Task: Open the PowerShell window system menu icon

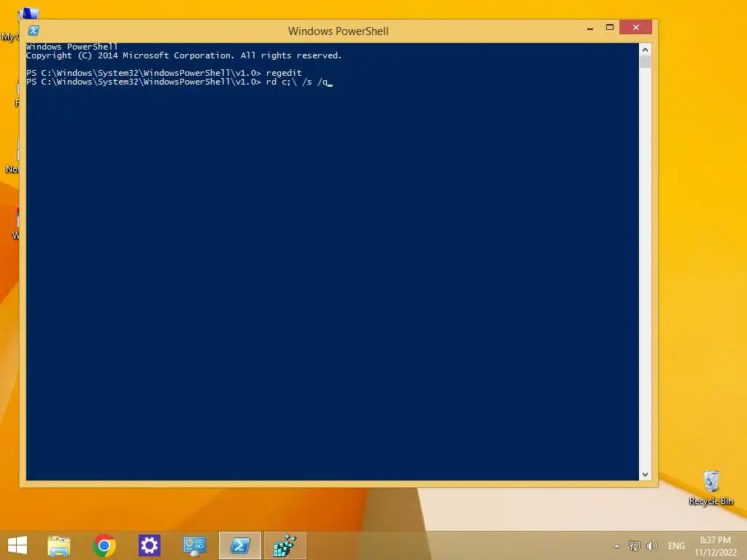Action: (34, 31)
